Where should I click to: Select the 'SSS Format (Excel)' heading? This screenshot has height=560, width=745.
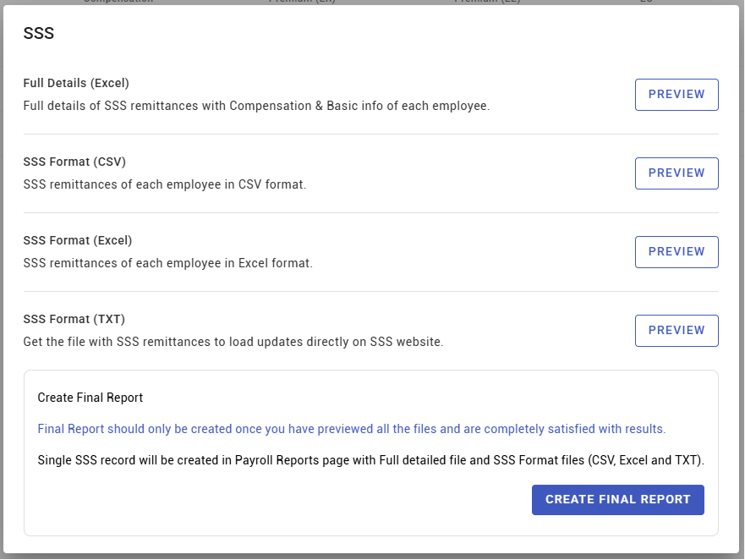(78, 240)
